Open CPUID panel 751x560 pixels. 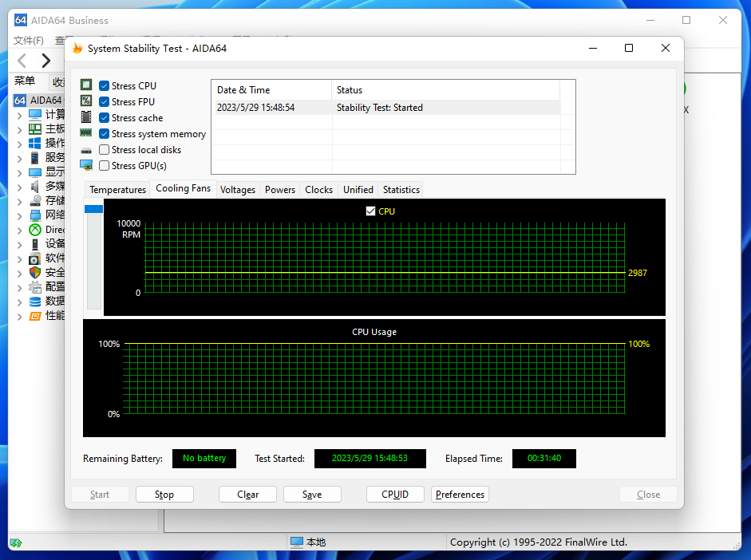point(395,495)
